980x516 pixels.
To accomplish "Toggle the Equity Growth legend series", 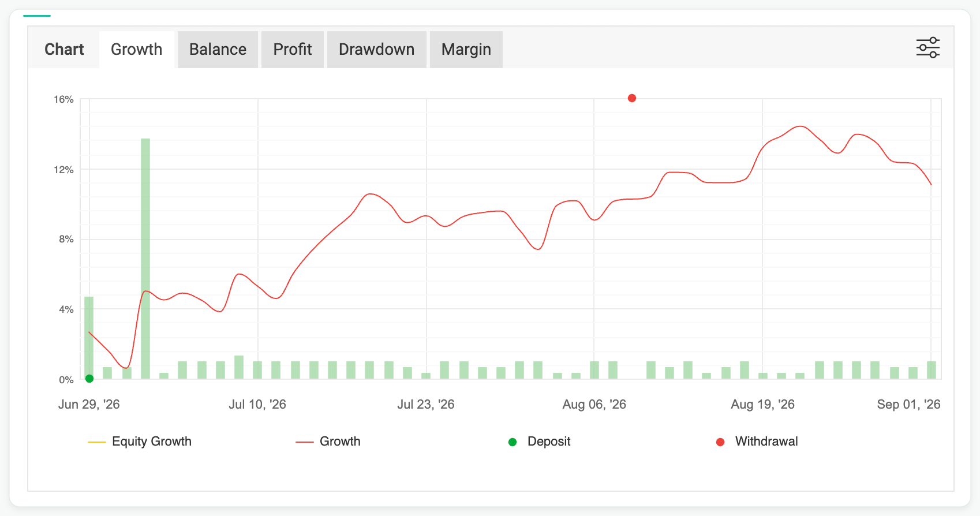I will coord(140,442).
